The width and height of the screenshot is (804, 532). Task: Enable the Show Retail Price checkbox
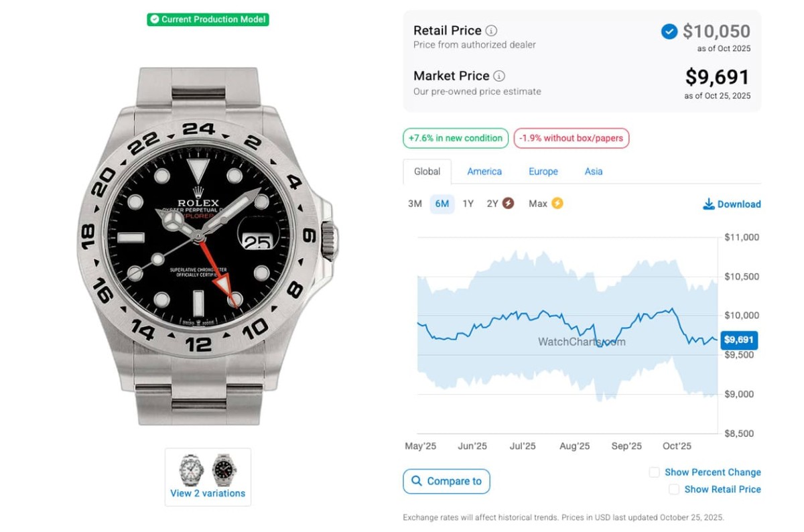coord(674,490)
